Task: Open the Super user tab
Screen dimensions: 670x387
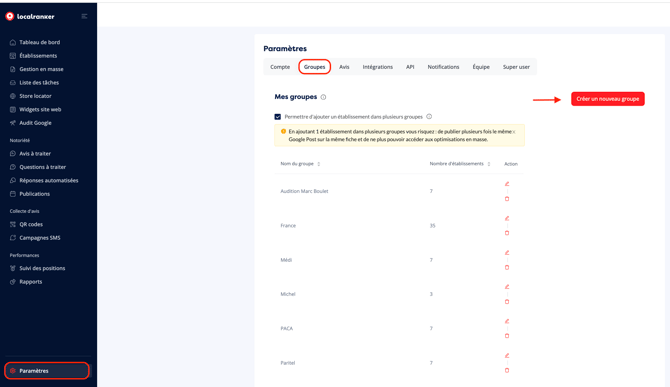Action: [x=516, y=67]
